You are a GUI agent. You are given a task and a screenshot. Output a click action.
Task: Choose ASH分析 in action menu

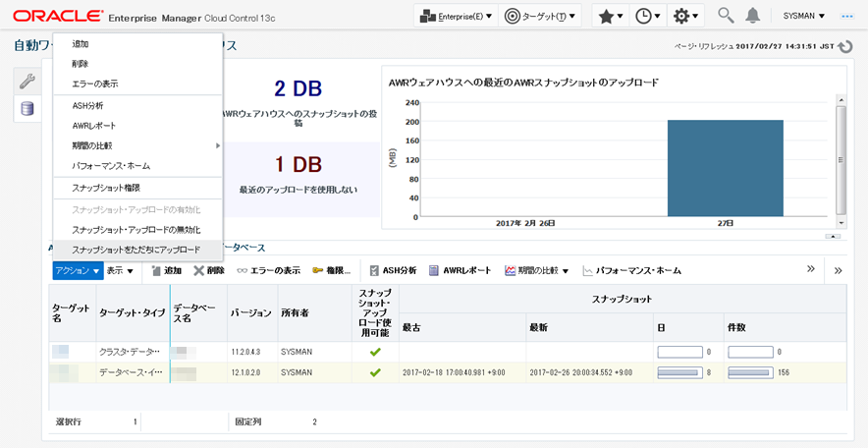coord(137,105)
